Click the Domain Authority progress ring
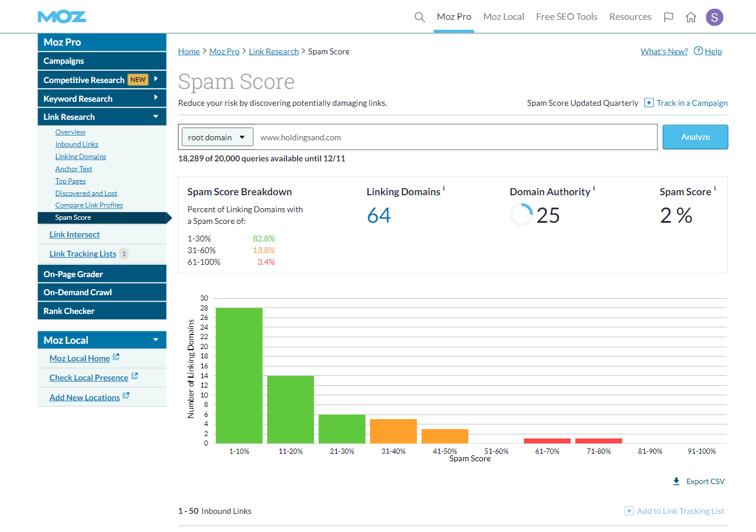 (522, 215)
